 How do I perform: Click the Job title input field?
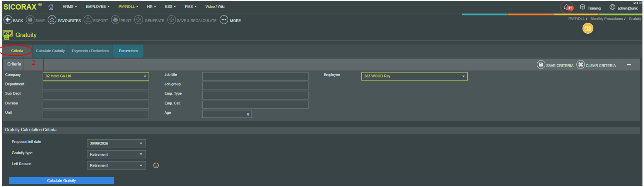(x=255, y=76)
